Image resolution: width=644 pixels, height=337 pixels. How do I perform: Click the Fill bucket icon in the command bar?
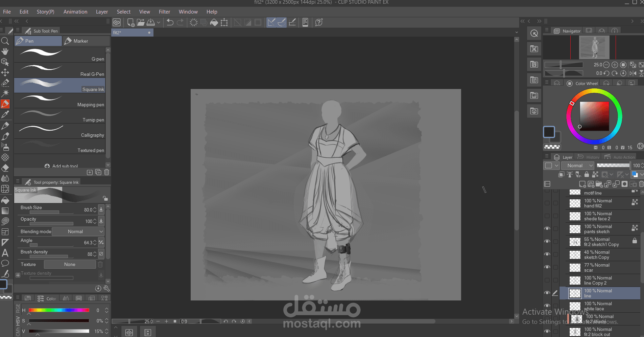click(214, 22)
